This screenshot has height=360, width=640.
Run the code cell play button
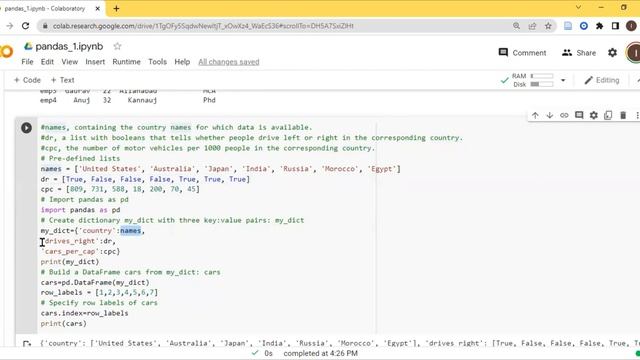(26, 128)
